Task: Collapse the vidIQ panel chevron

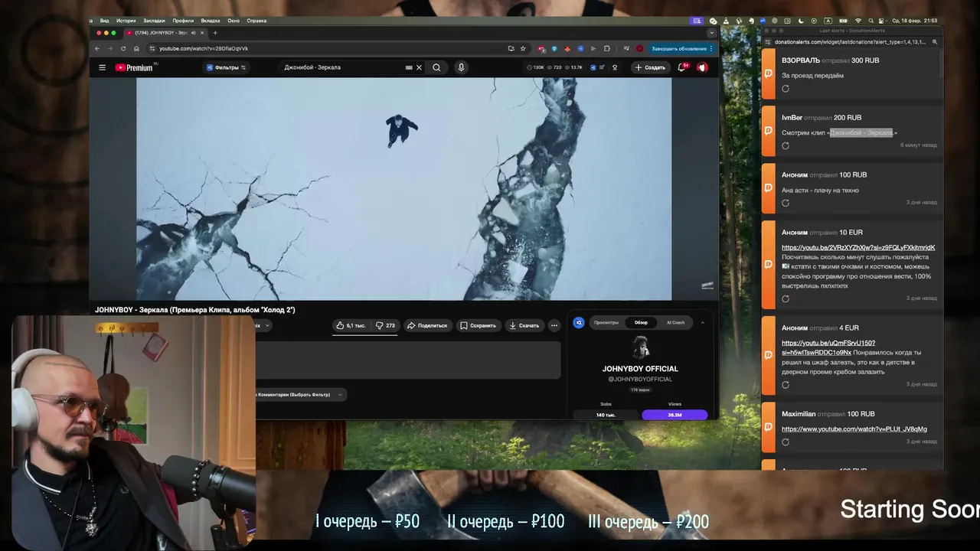Action: pos(703,323)
